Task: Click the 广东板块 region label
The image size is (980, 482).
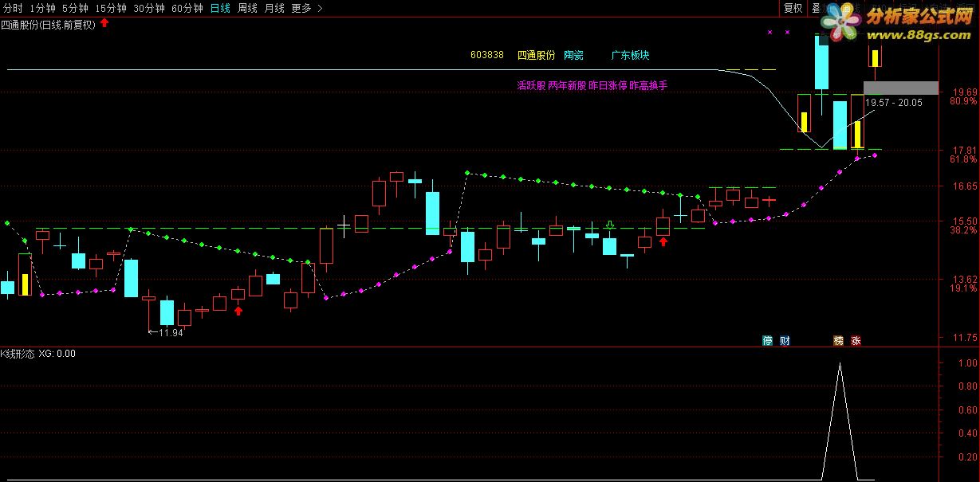Action: (x=631, y=55)
